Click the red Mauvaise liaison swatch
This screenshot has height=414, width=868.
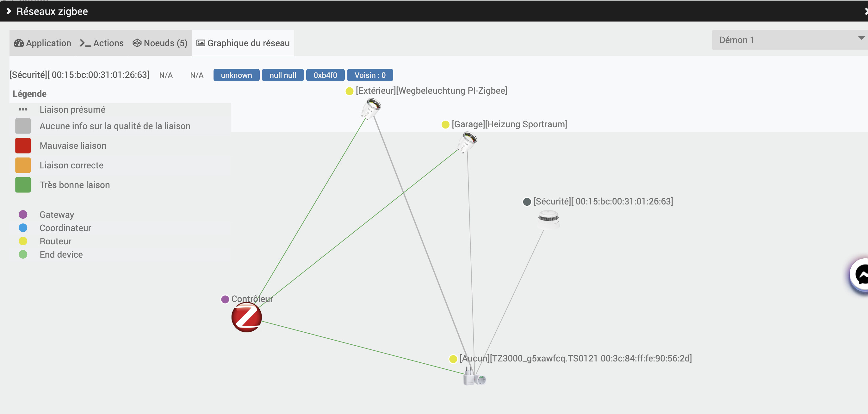23,146
